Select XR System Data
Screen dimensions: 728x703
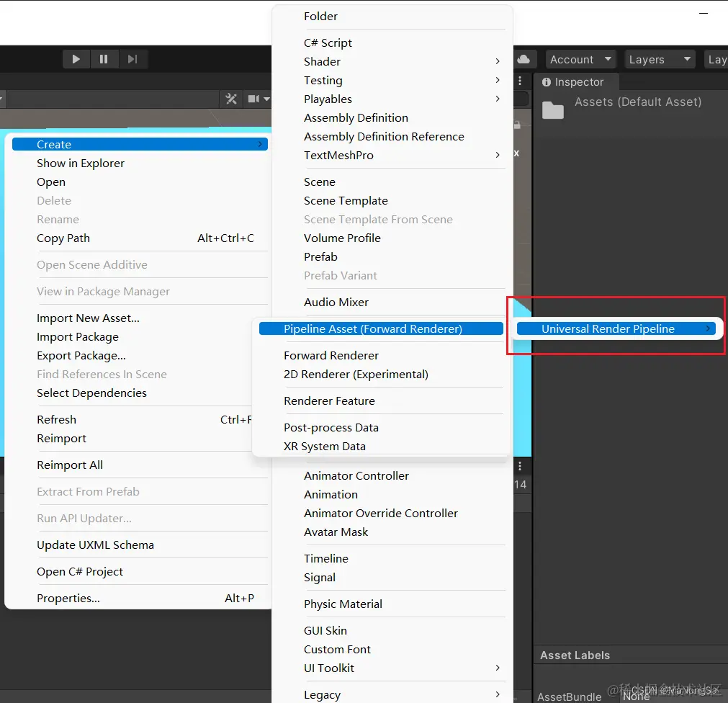(x=381, y=447)
